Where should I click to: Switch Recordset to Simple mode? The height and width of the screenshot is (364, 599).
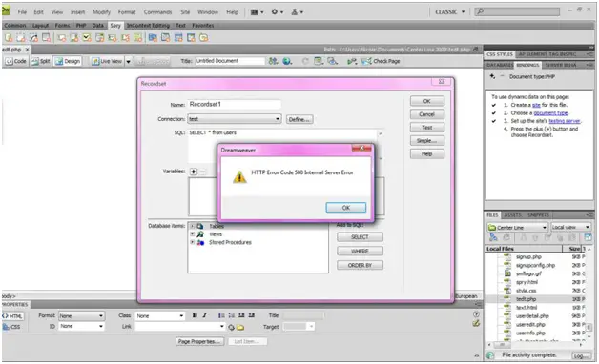(x=426, y=140)
